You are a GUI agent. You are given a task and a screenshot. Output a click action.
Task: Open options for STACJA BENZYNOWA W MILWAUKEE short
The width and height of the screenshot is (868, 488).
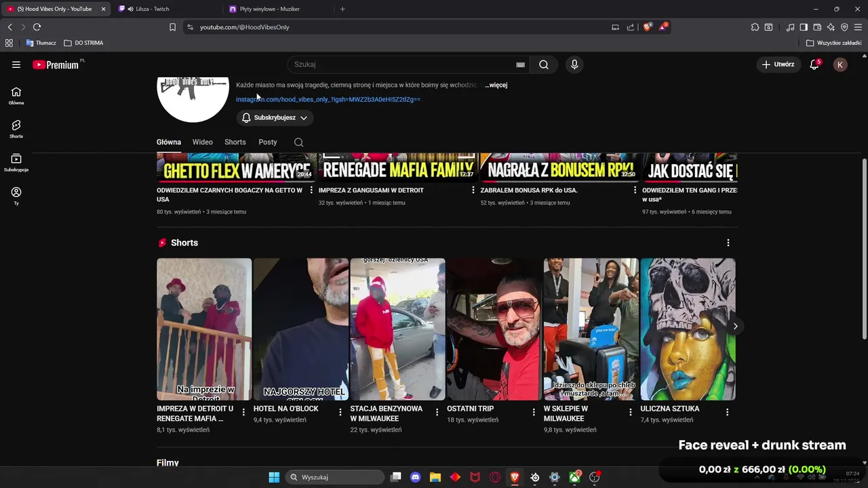(x=437, y=412)
